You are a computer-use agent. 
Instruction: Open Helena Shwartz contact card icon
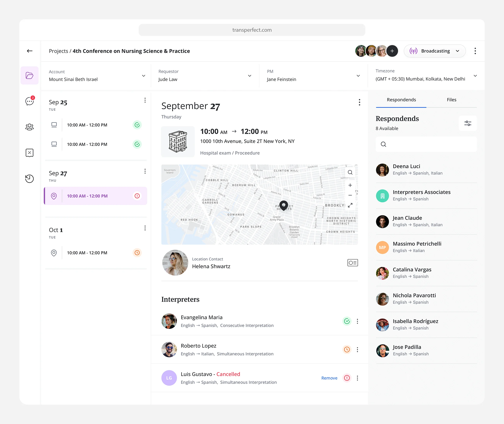coord(352,263)
